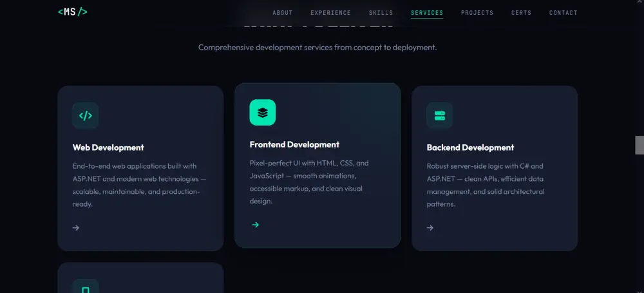
Task: Click the 'Comprehensive development services' subtitle
Action: (x=317, y=47)
